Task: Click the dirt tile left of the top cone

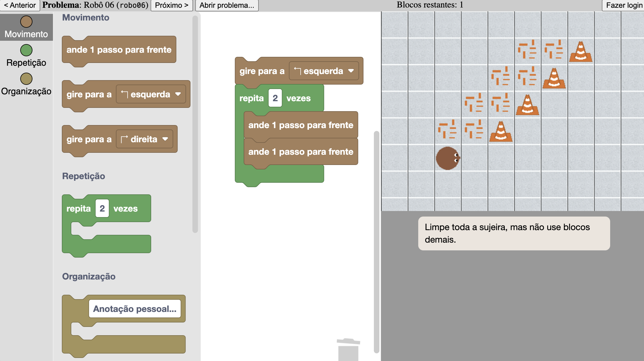Action: [x=554, y=49]
